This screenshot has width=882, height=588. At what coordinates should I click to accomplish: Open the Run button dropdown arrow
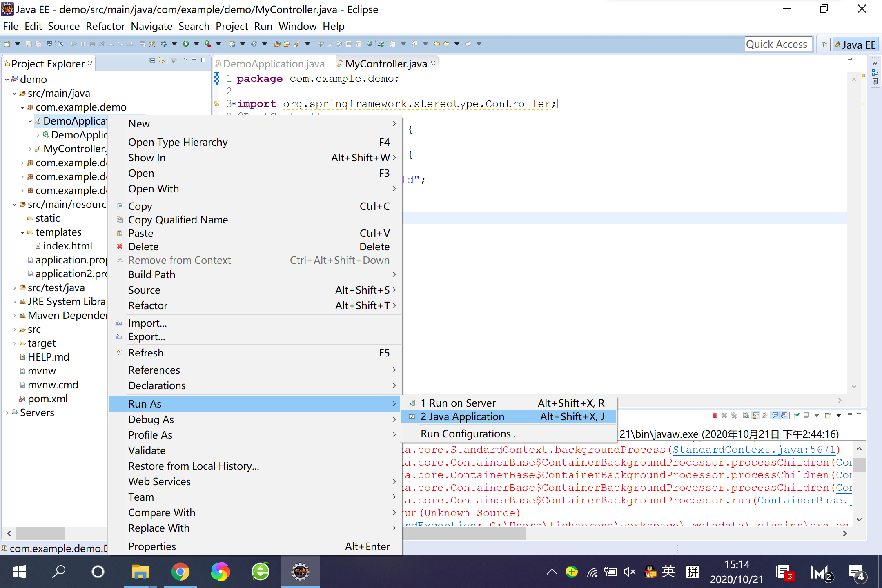(196, 44)
